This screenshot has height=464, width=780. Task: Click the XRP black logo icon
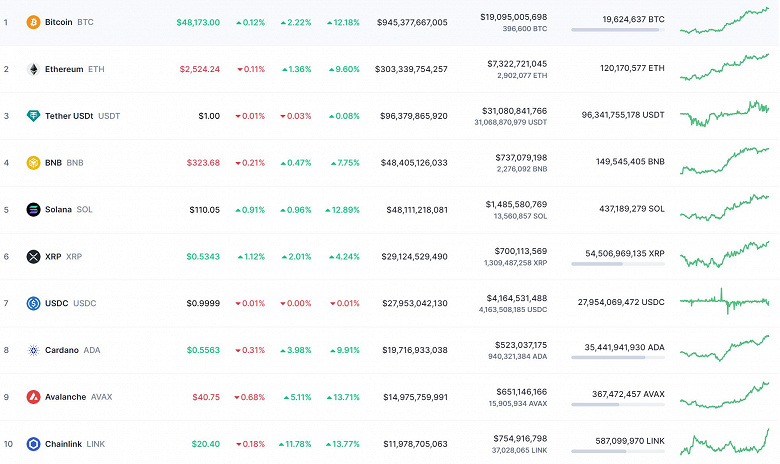click(33, 256)
